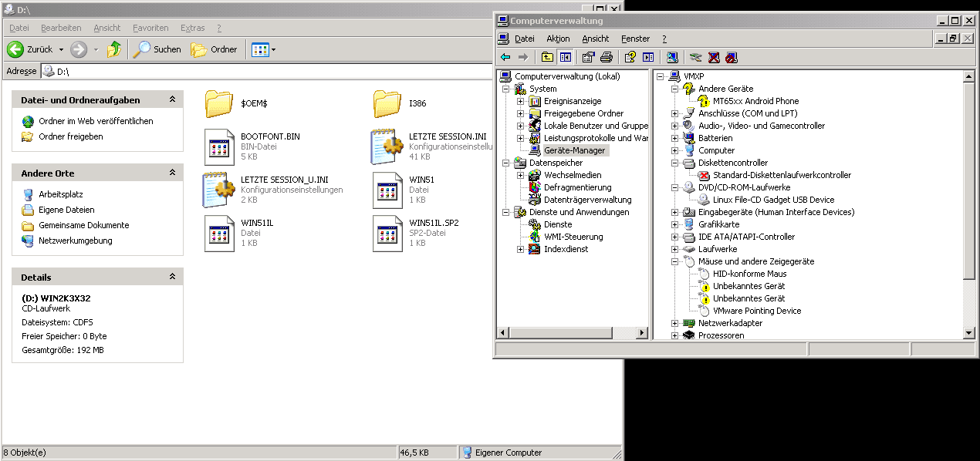The height and width of the screenshot is (461, 980).
Task: Click the disable device icon
Action: click(732, 57)
